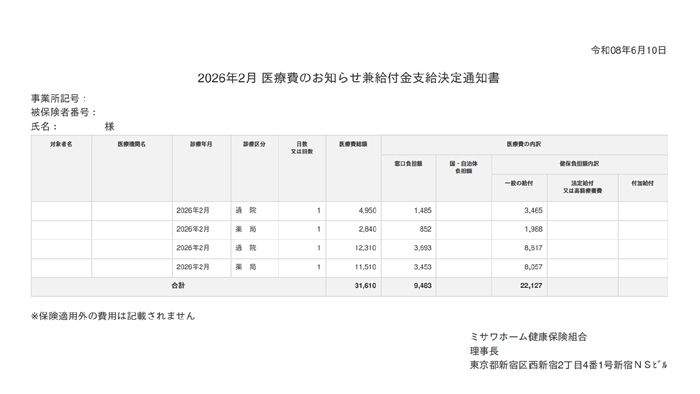Click the general benefit 3,465

click(x=533, y=211)
